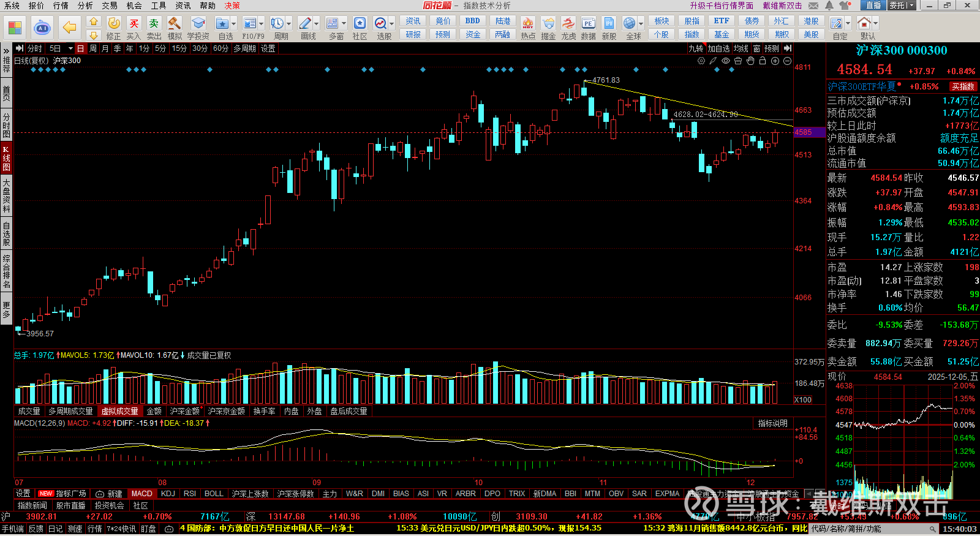Click the 资讯 toolbar button

[413, 21]
